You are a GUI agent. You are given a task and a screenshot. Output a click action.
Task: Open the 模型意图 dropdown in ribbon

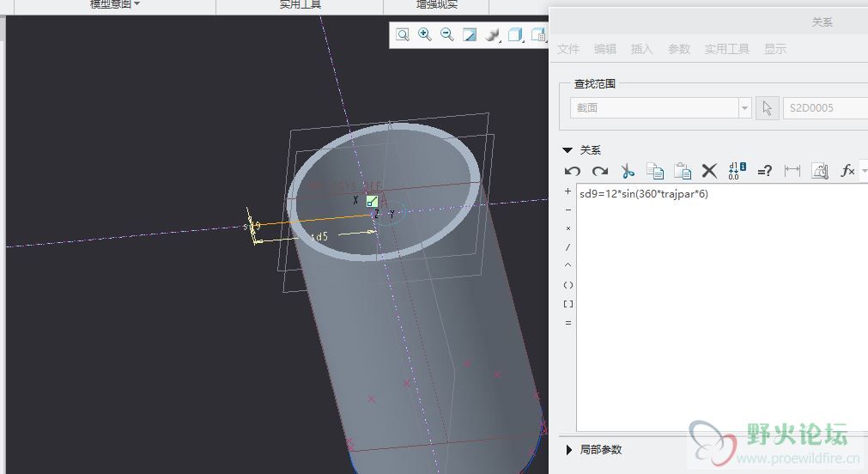[x=114, y=4]
